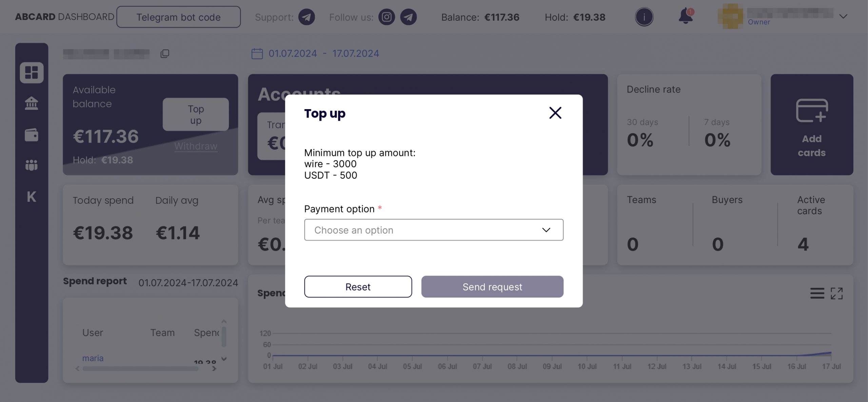Click the Telegram bot code button
Image resolution: width=868 pixels, height=402 pixels.
[x=178, y=17]
